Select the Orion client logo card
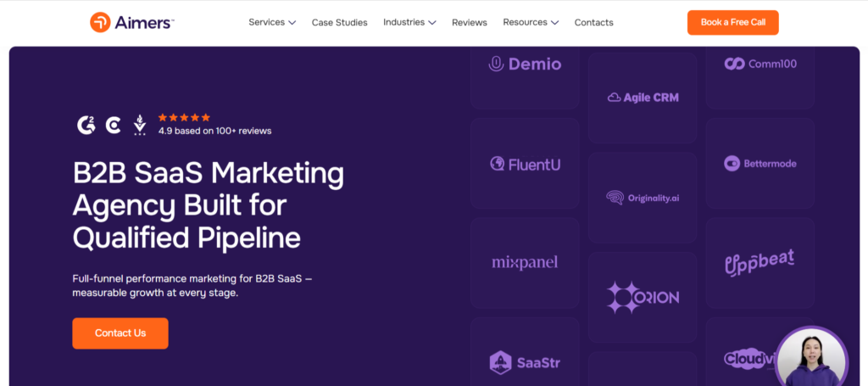 tap(643, 298)
